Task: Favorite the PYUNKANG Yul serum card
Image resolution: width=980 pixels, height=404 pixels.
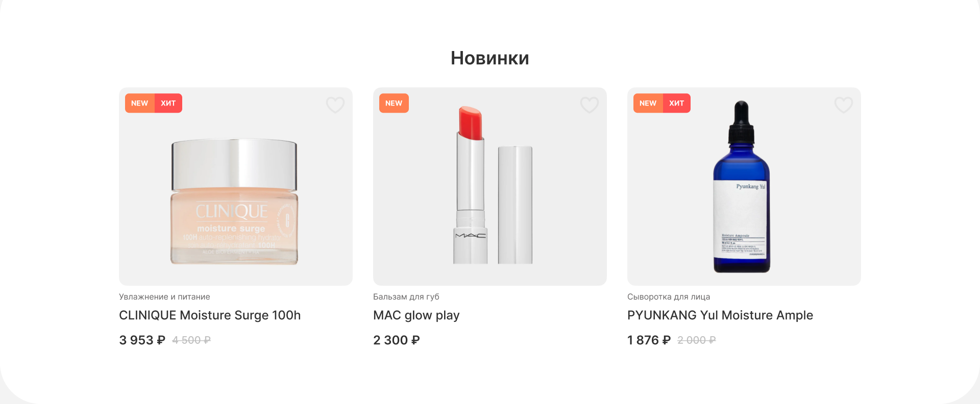Action: [844, 105]
